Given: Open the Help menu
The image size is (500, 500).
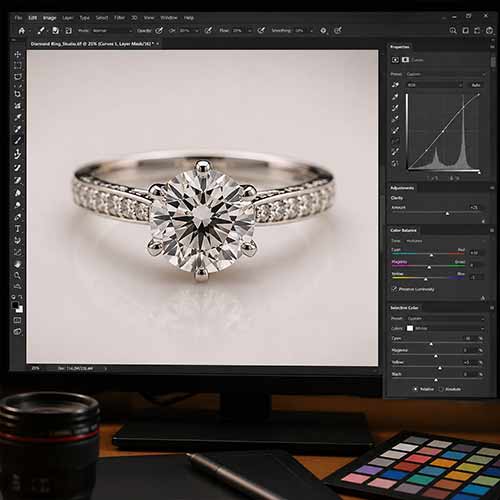Looking at the screenshot, I should tap(189, 18).
